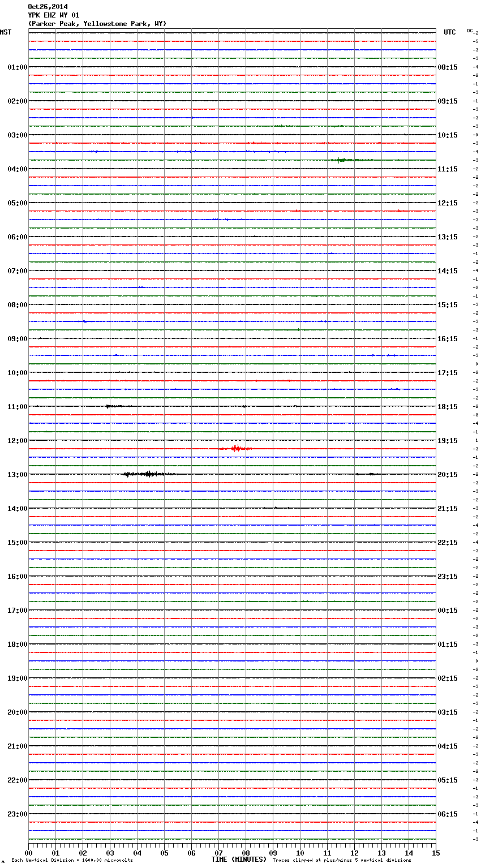Select the 06:00 MST hour label

(18, 237)
